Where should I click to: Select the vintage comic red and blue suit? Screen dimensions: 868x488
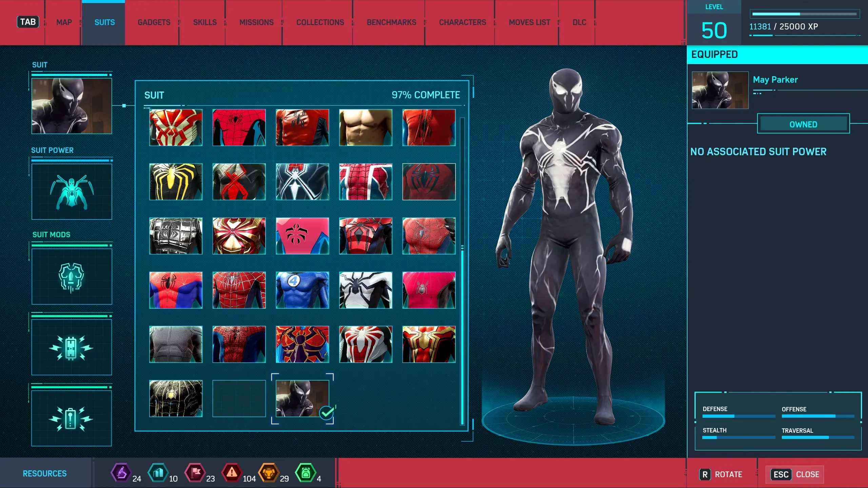point(176,290)
